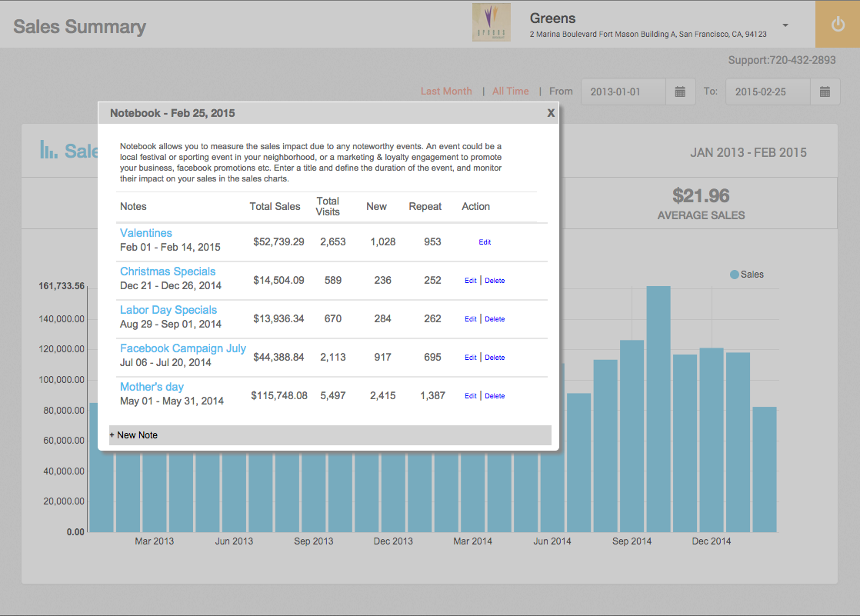Click the $52,739.29 Valentines sales value

point(278,242)
